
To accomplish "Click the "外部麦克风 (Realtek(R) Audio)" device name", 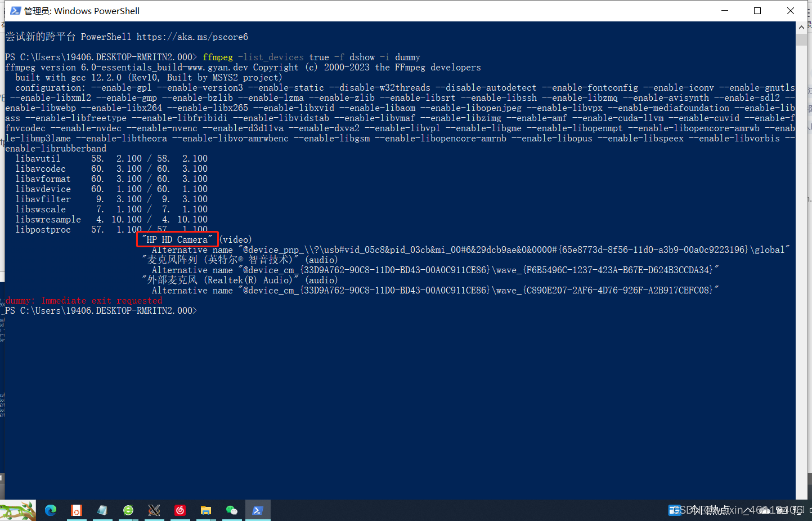I will [219, 280].
